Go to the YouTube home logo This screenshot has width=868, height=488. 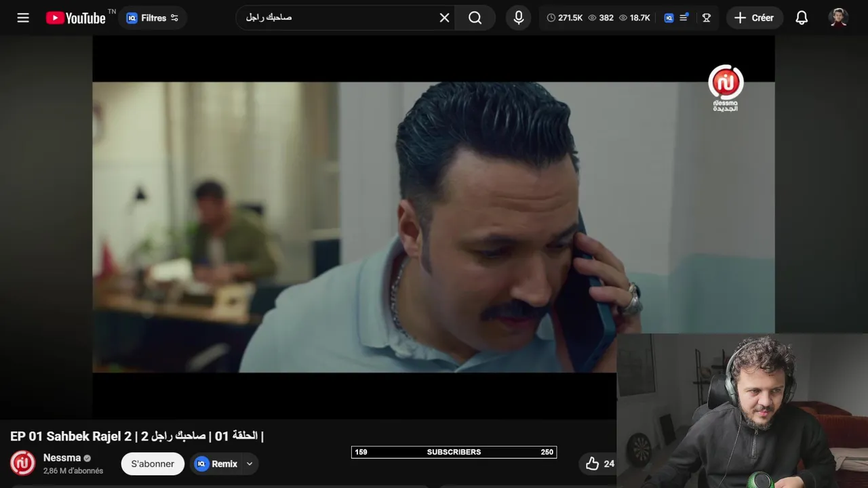pos(76,18)
